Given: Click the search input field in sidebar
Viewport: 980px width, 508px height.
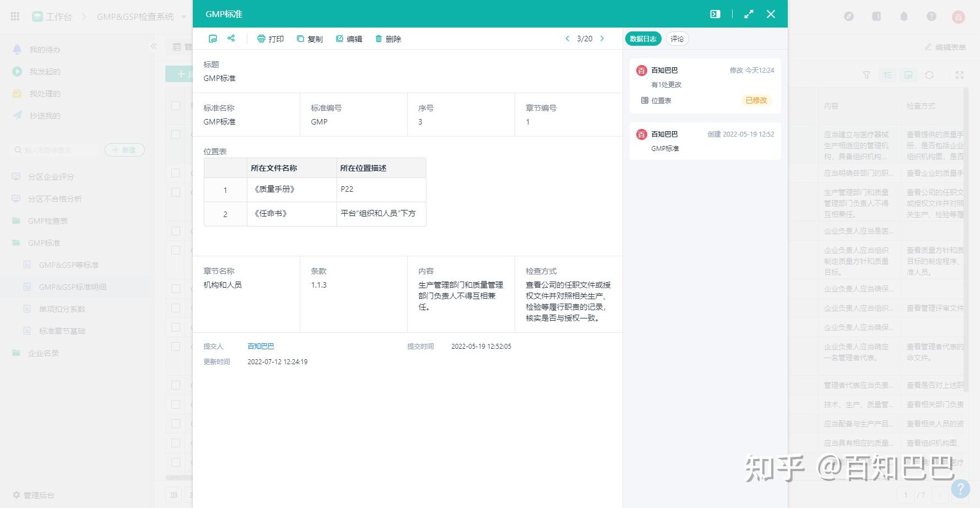Looking at the screenshot, I should pos(52,149).
